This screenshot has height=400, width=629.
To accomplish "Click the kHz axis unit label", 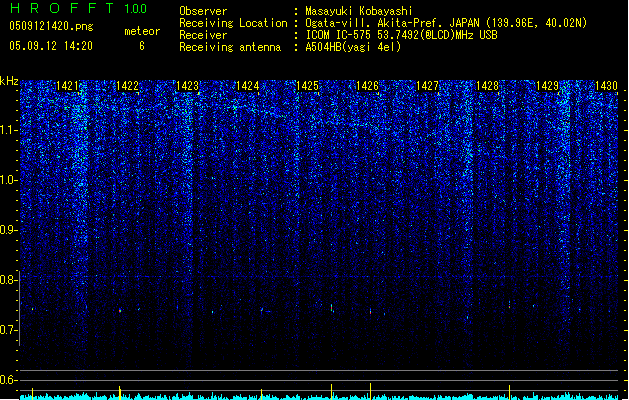I will pos(9,81).
